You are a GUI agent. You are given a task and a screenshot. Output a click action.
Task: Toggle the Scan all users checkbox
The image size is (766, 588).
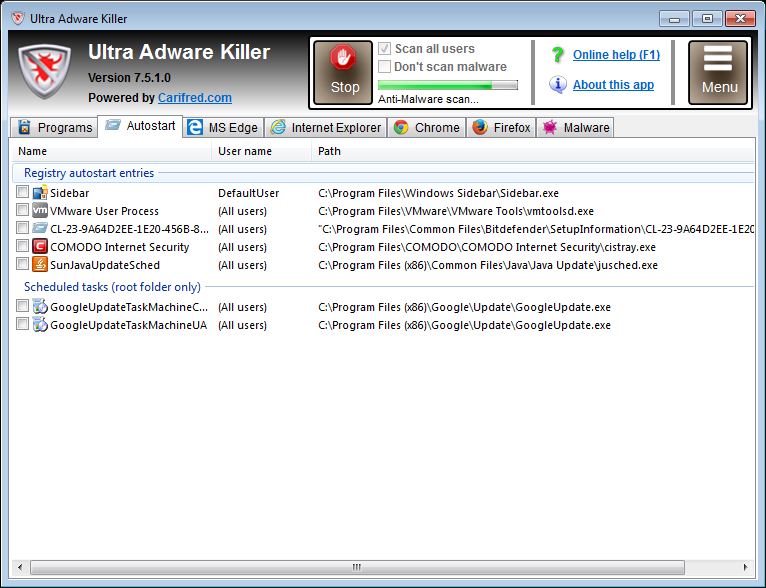384,48
